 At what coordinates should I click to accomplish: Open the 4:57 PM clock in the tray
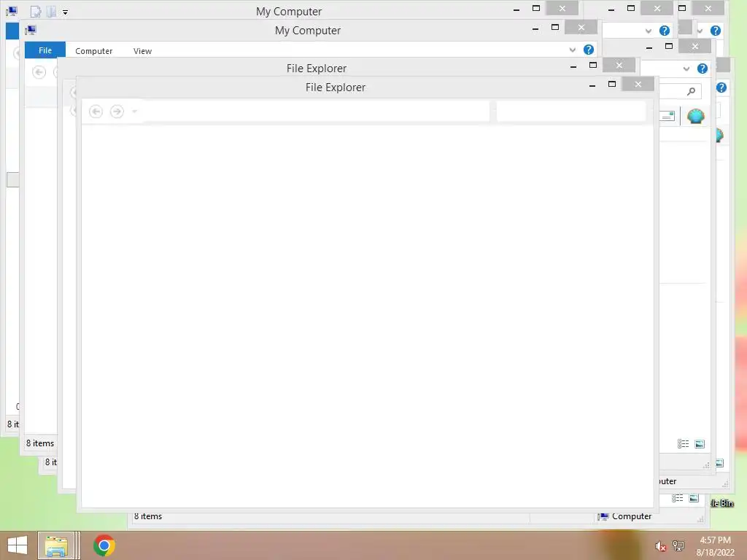click(715, 540)
